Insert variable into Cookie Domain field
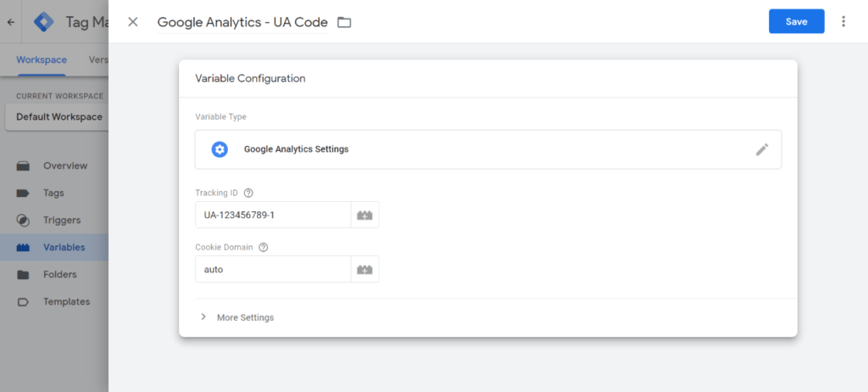 [x=364, y=270]
